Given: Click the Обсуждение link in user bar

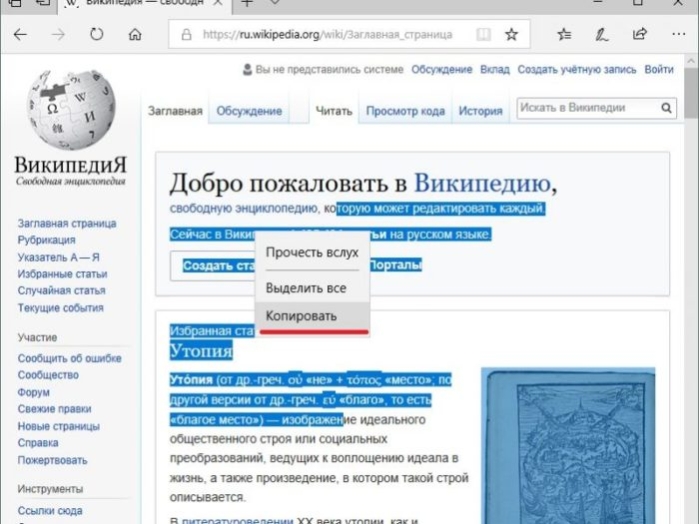Looking at the screenshot, I should 442,70.
